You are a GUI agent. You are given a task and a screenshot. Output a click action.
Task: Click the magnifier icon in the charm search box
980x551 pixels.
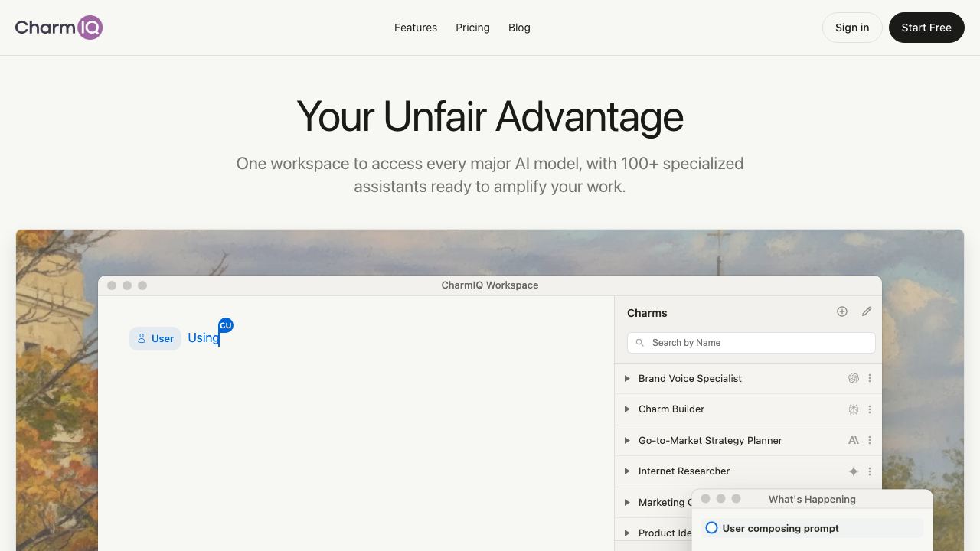(x=640, y=343)
